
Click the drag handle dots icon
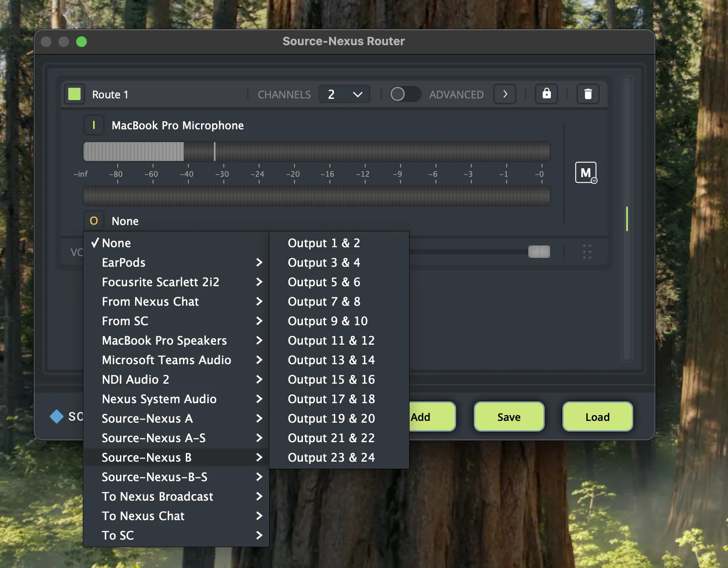[x=587, y=252]
